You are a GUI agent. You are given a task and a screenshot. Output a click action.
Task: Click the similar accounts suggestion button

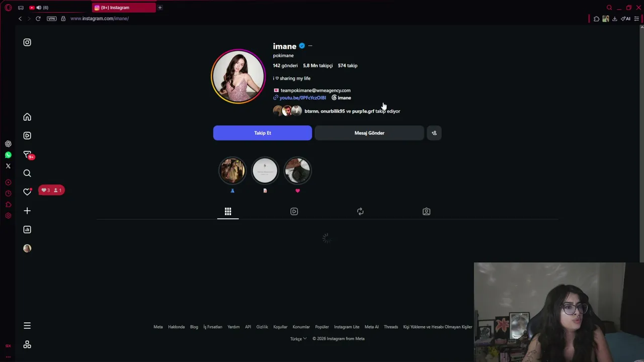click(x=434, y=133)
